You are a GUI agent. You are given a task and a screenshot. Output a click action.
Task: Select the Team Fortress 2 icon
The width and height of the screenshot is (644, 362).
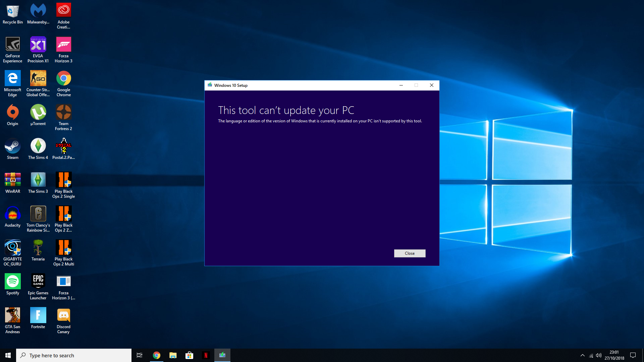click(64, 118)
